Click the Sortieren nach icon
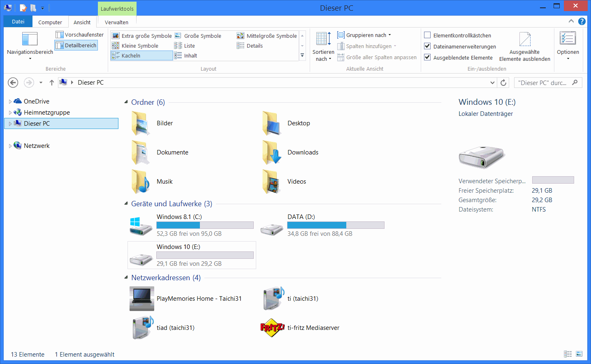 pos(323,39)
